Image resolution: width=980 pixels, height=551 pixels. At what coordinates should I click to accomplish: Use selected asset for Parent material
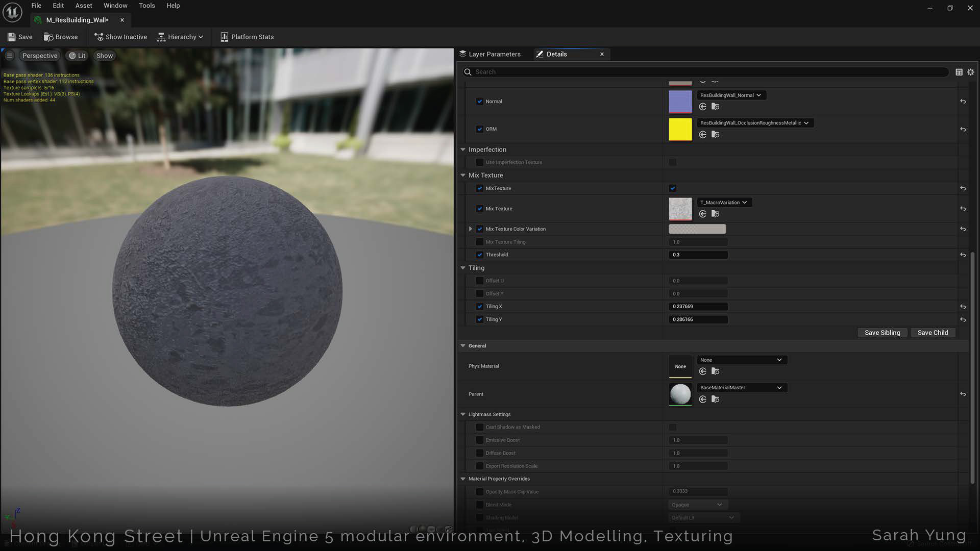(703, 399)
